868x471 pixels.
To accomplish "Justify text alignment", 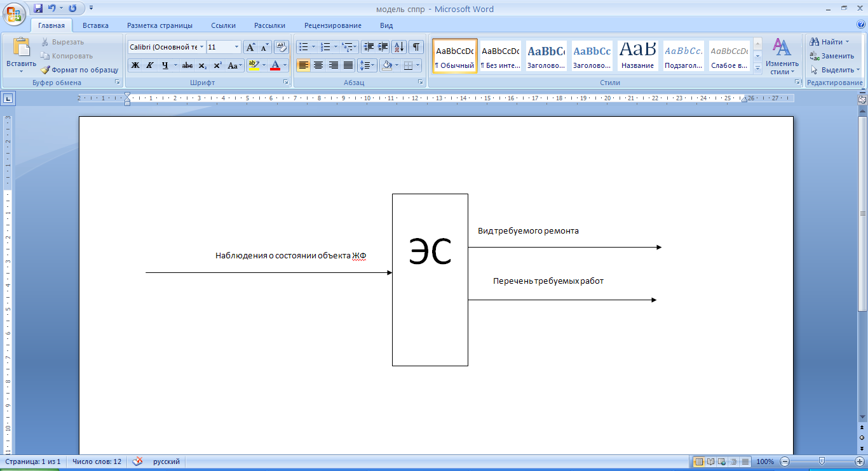I will click(x=348, y=65).
